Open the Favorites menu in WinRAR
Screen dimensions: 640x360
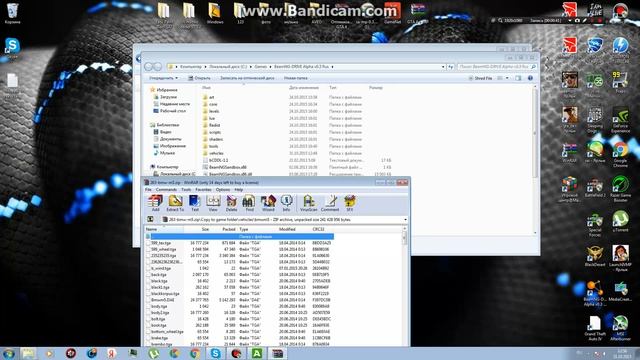[x=203, y=190]
